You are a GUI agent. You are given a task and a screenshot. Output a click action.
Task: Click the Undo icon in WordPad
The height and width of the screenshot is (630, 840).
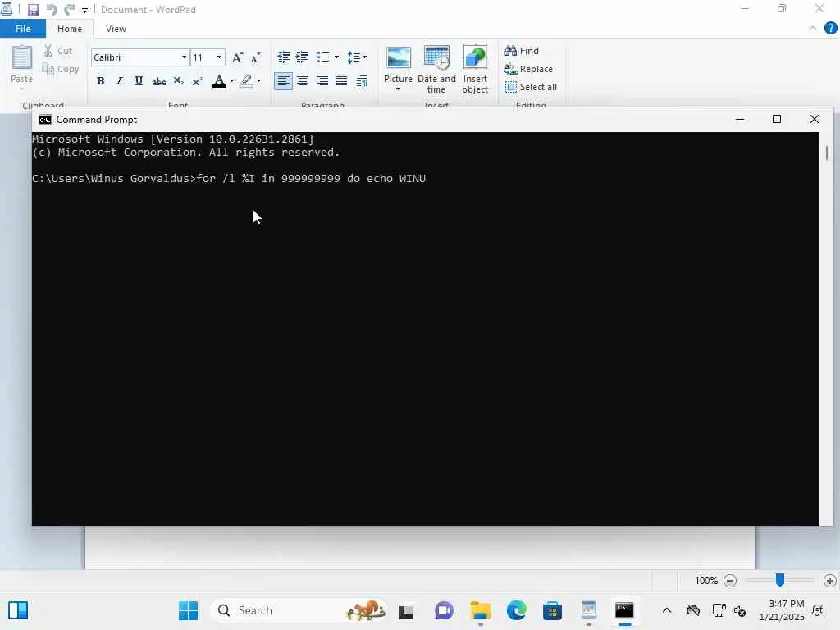52,10
